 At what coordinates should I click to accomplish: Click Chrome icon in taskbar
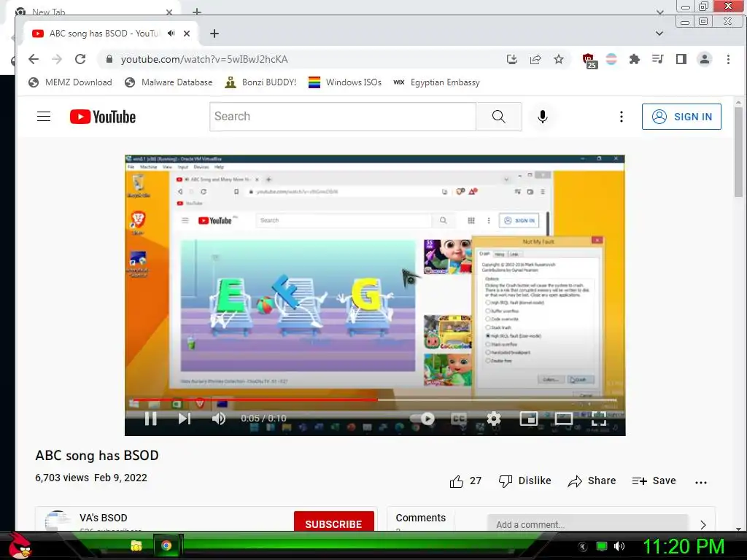click(x=166, y=545)
